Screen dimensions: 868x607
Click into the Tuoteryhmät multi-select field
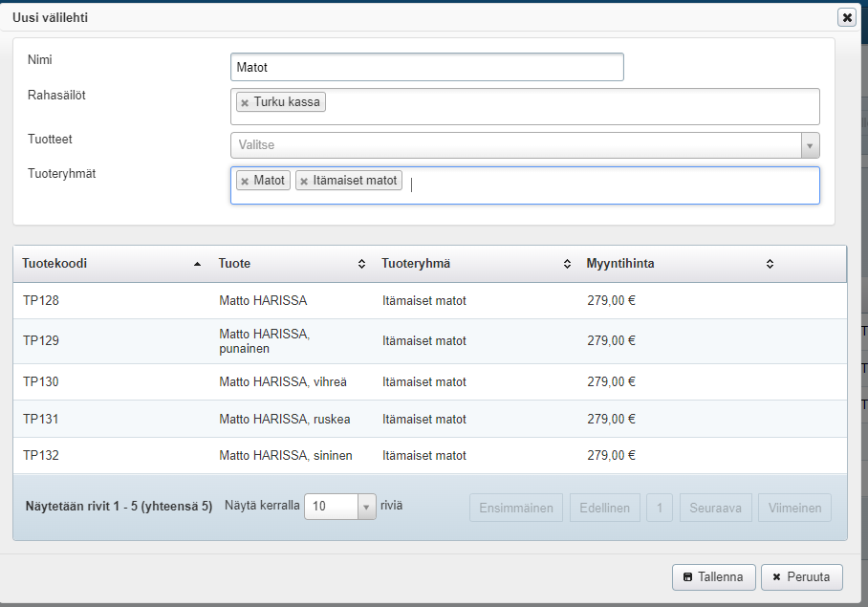[612, 185]
